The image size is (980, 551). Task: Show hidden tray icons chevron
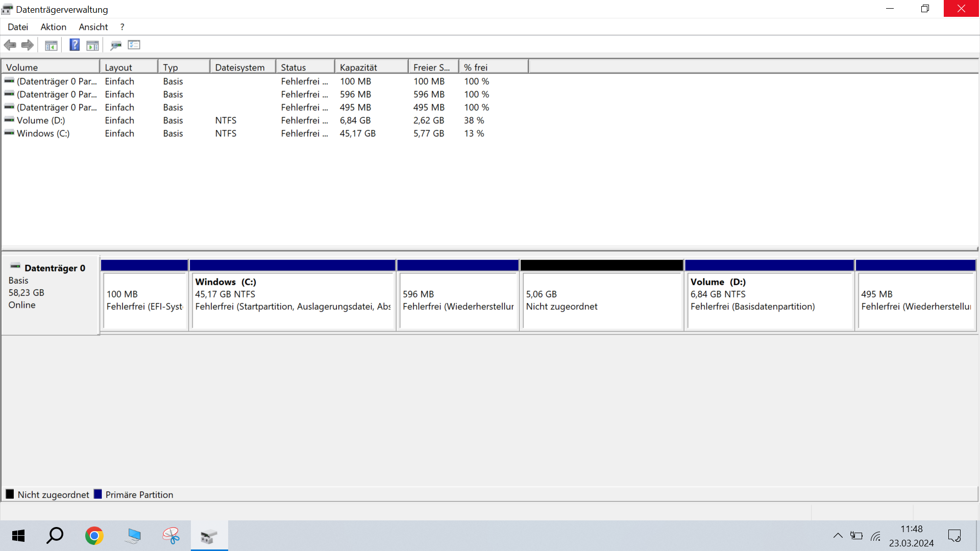pos(838,536)
